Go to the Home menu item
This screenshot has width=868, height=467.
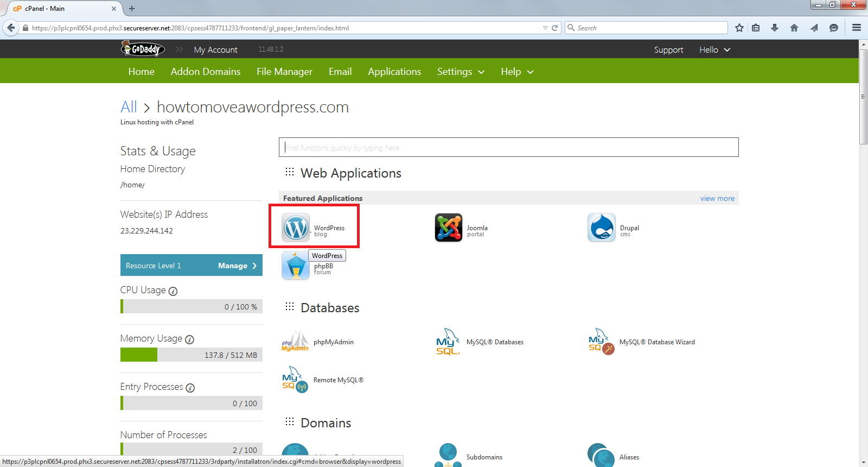[142, 72]
